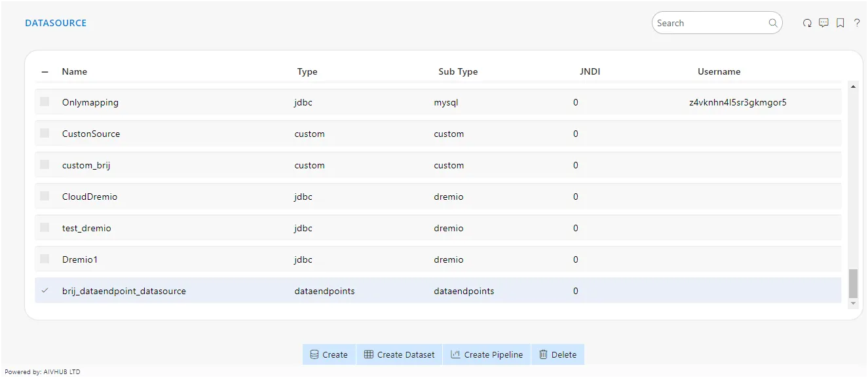Click the custom_brij datasource name
Viewport: 868px width, 378px height.
click(x=86, y=165)
